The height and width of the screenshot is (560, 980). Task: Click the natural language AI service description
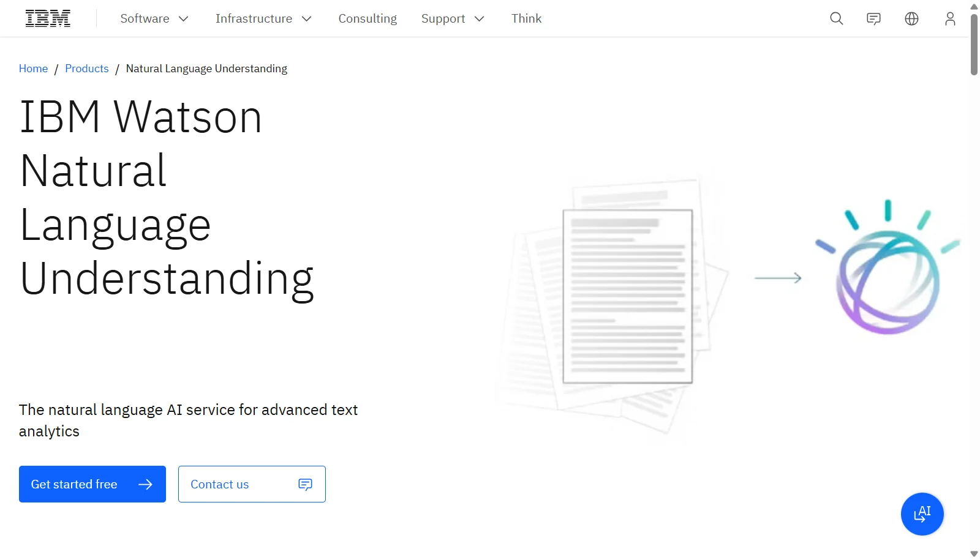click(x=188, y=420)
